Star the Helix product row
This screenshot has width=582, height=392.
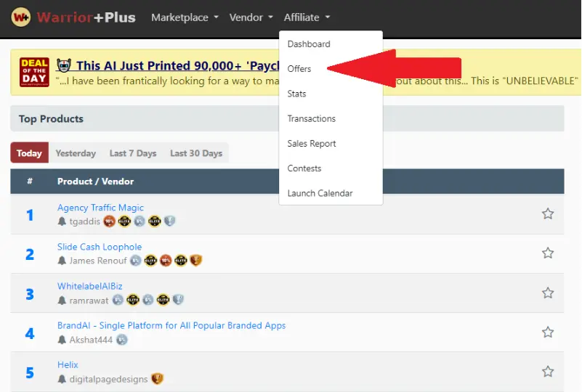coord(548,371)
